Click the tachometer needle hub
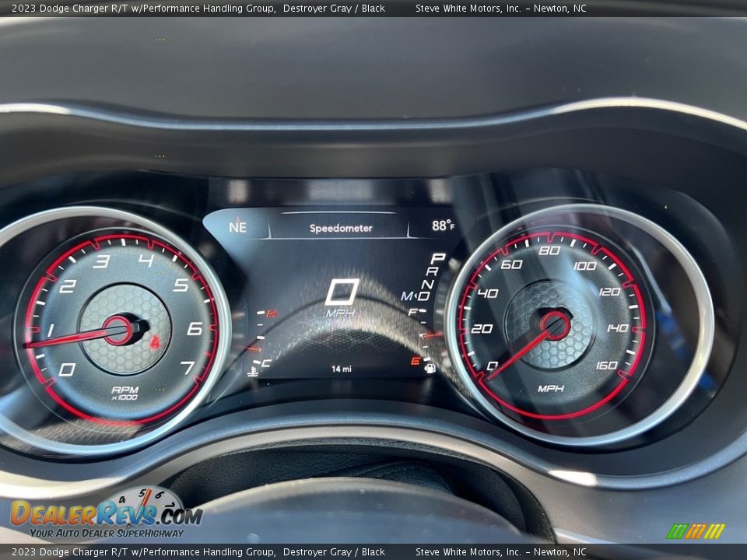747x560 pixels. click(118, 330)
